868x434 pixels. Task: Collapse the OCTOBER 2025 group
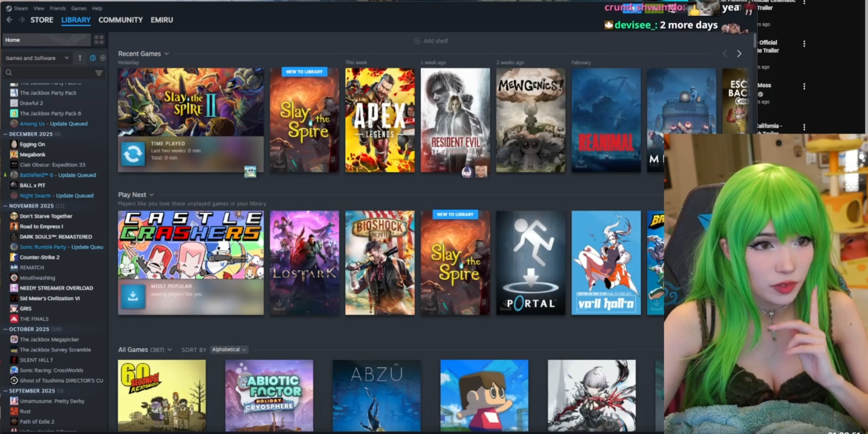tap(5, 329)
